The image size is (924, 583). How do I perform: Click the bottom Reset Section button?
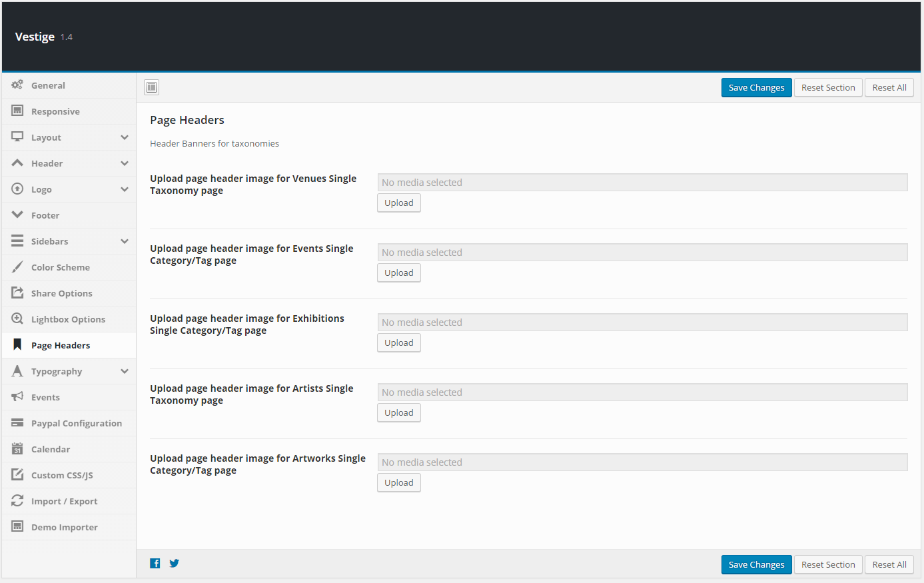pyautogui.click(x=828, y=564)
